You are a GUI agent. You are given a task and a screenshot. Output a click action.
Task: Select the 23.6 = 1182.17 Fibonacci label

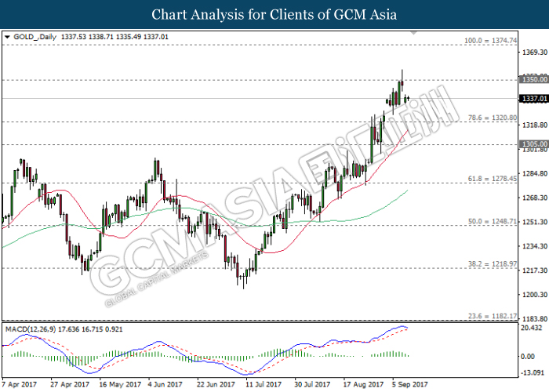coord(489,315)
